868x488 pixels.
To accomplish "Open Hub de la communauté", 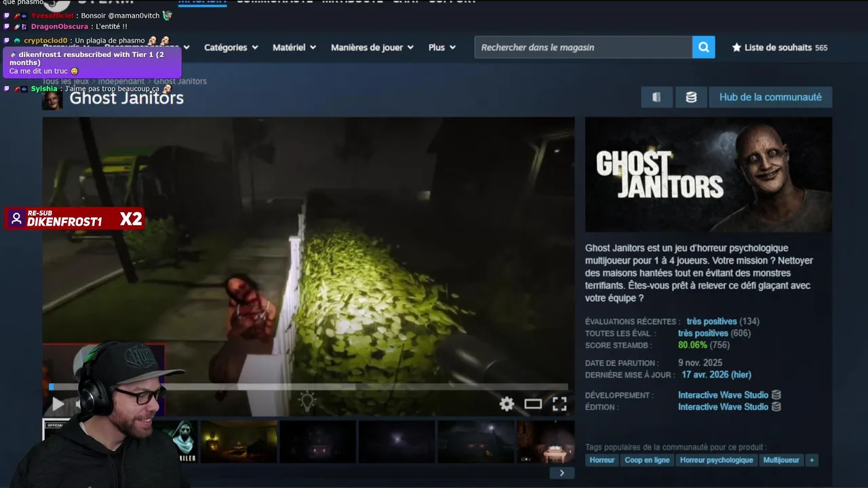I will (770, 97).
